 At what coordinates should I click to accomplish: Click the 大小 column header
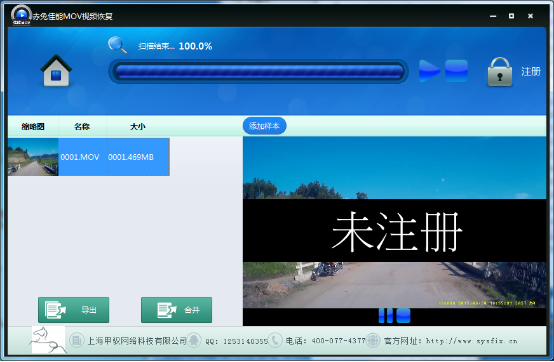138,126
